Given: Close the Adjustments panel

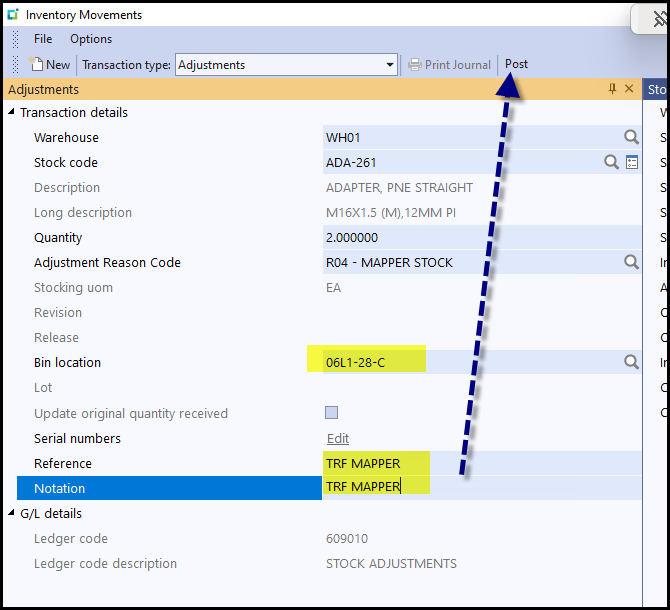Looking at the screenshot, I should (629, 89).
